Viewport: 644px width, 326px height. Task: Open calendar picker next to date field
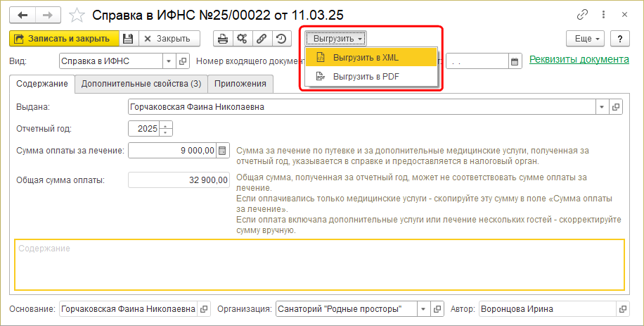[x=515, y=62]
